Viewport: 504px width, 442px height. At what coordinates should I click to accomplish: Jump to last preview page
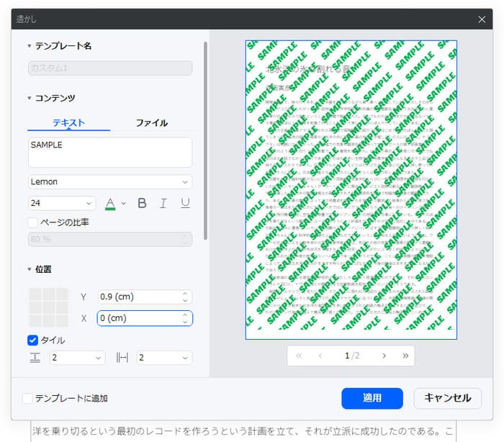point(405,356)
